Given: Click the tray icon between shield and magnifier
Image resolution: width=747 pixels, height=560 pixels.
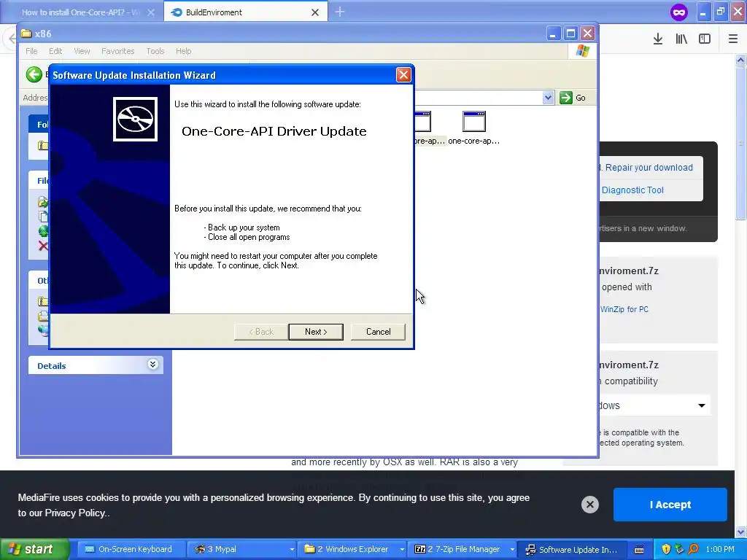Looking at the screenshot, I should (x=679, y=549).
